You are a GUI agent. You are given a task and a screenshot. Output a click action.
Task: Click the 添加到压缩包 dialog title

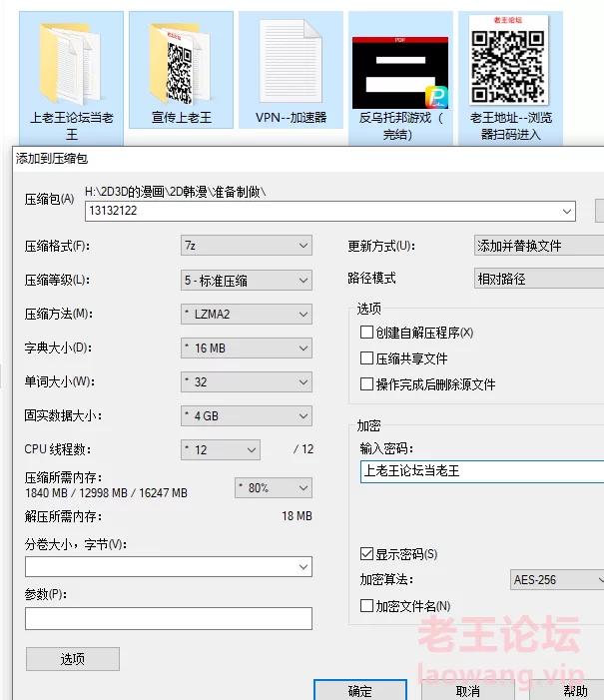[x=52, y=159]
